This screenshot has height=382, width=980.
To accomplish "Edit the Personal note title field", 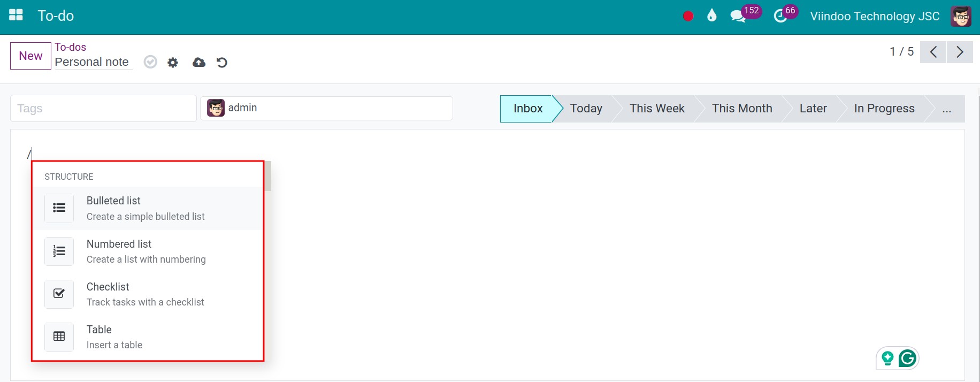I will (93, 62).
